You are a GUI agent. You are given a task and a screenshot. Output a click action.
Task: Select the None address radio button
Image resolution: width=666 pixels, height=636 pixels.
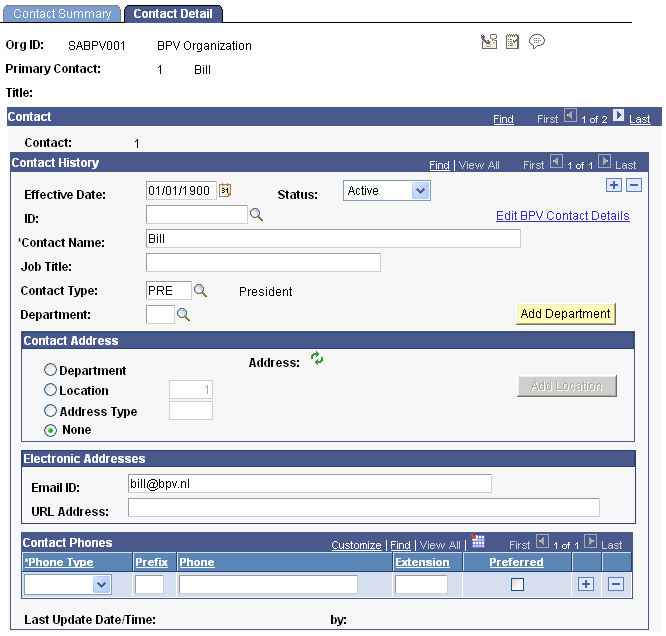point(50,430)
